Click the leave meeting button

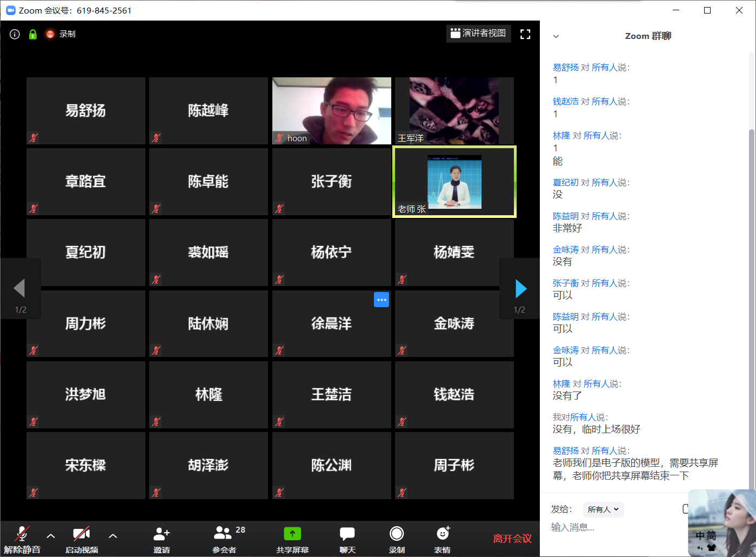512,539
